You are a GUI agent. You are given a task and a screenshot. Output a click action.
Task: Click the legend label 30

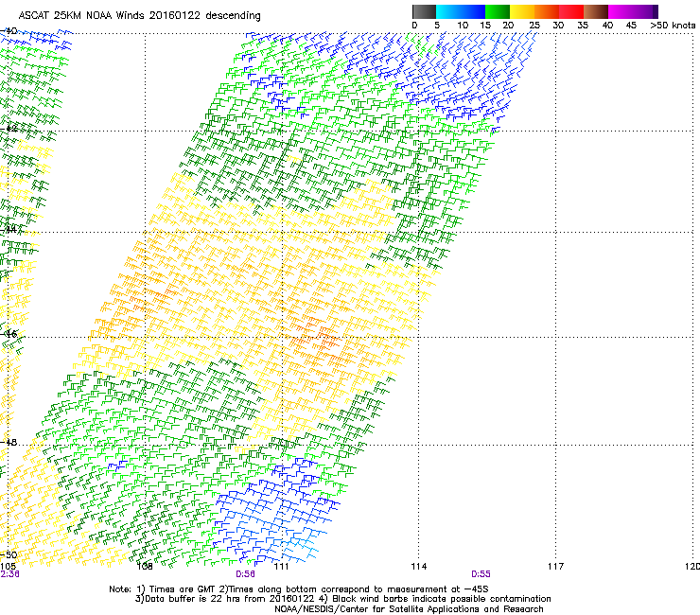click(x=558, y=26)
